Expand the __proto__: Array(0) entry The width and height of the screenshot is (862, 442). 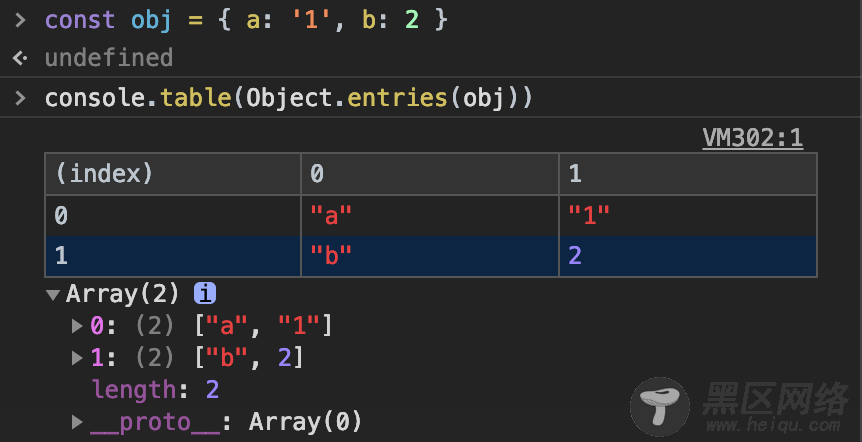tap(77, 422)
